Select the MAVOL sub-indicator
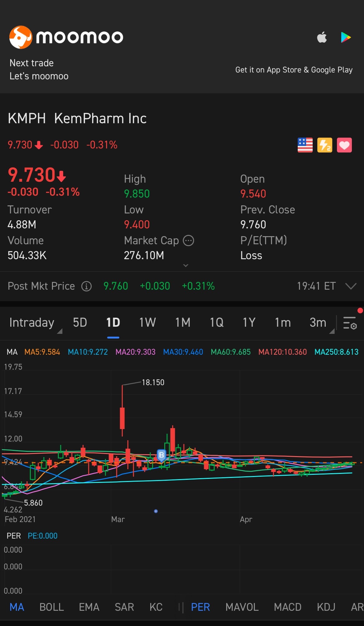Image resolution: width=364 pixels, height=626 pixels. click(x=242, y=607)
